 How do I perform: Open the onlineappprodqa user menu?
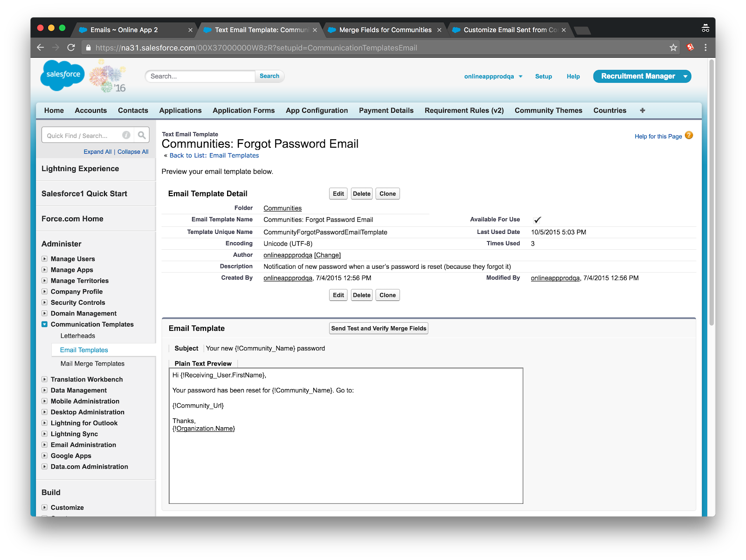493,76
